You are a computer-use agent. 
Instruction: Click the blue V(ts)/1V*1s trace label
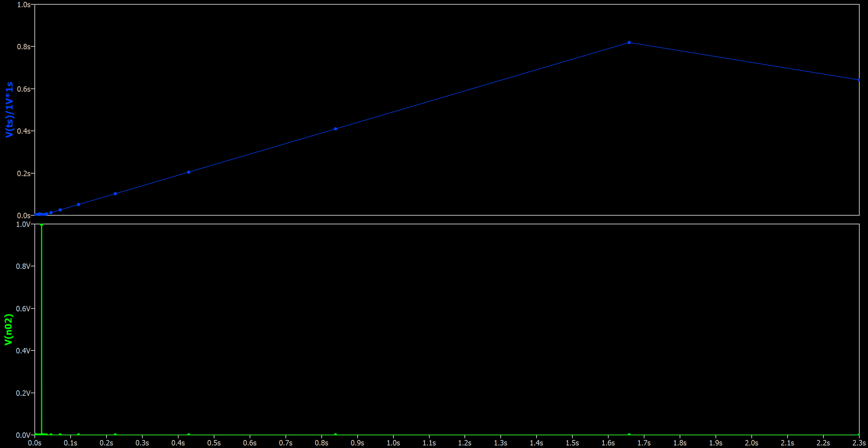9,109
